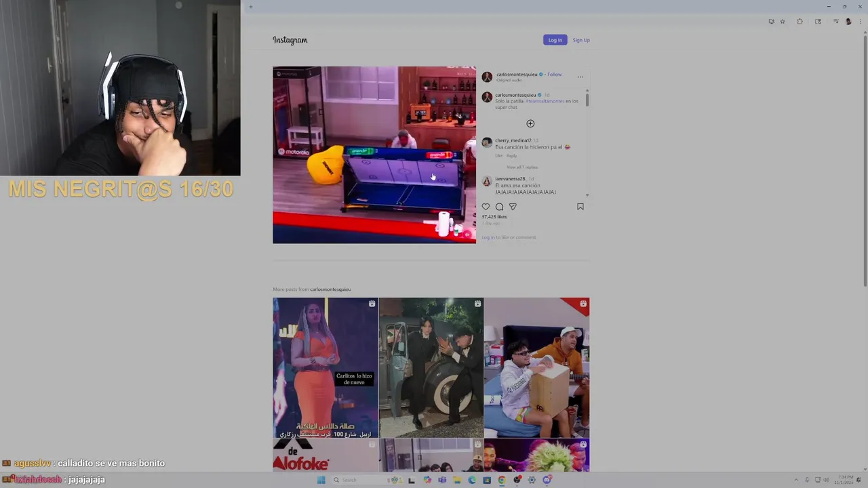Open File Explorer from the taskbar
This screenshot has width=868, height=488.
point(457,480)
